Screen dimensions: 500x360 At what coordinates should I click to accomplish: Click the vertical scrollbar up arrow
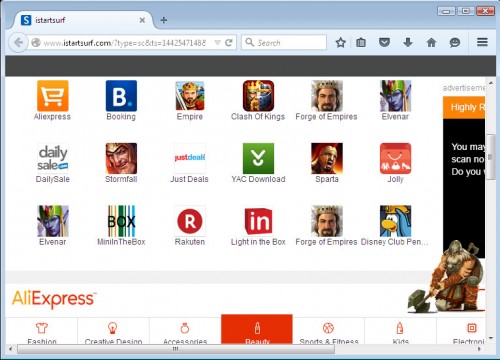point(491,82)
